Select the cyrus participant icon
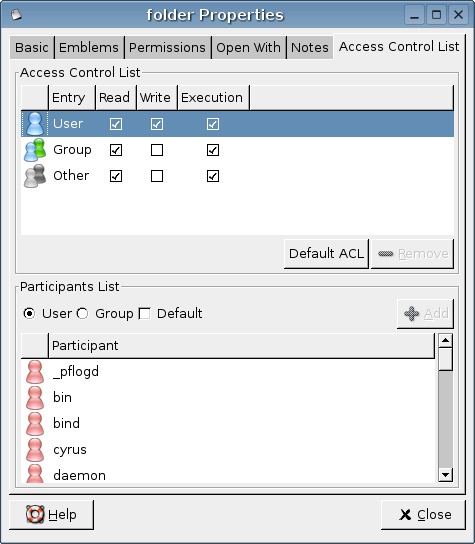 35,450
